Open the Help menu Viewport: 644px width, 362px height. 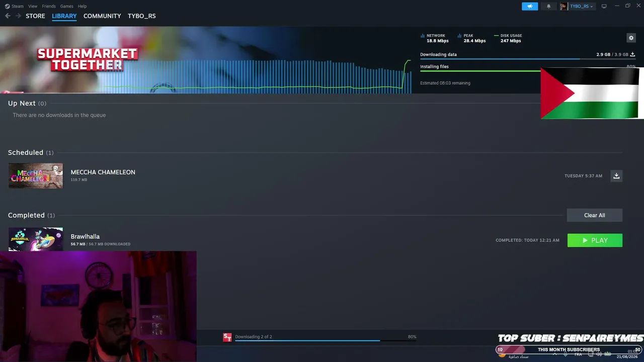click(x=82, y=6)
